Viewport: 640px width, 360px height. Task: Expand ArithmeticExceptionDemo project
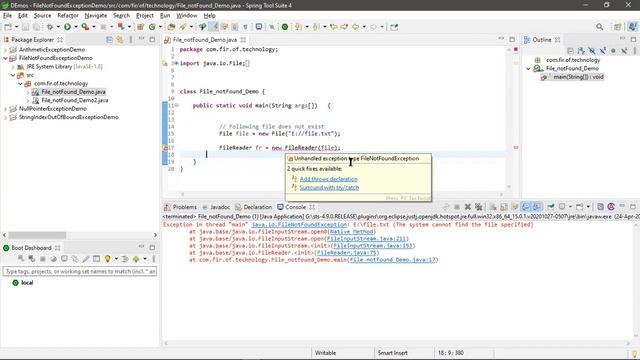[5, 50]
